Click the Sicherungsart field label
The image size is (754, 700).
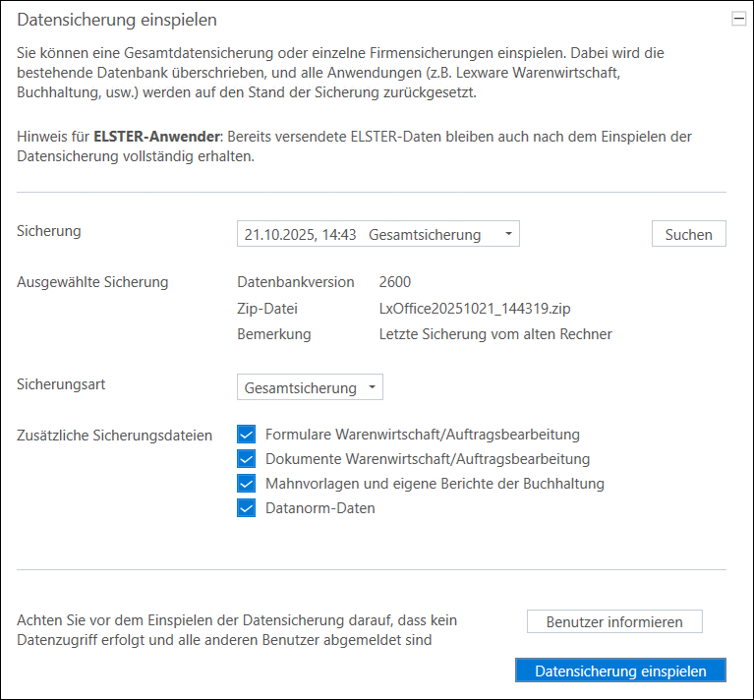pos(61,384)
